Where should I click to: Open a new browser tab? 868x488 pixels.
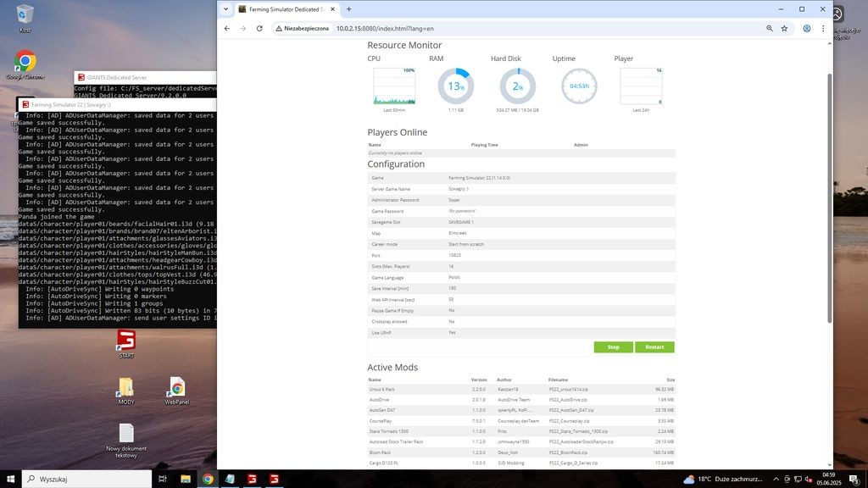[348, 8]
